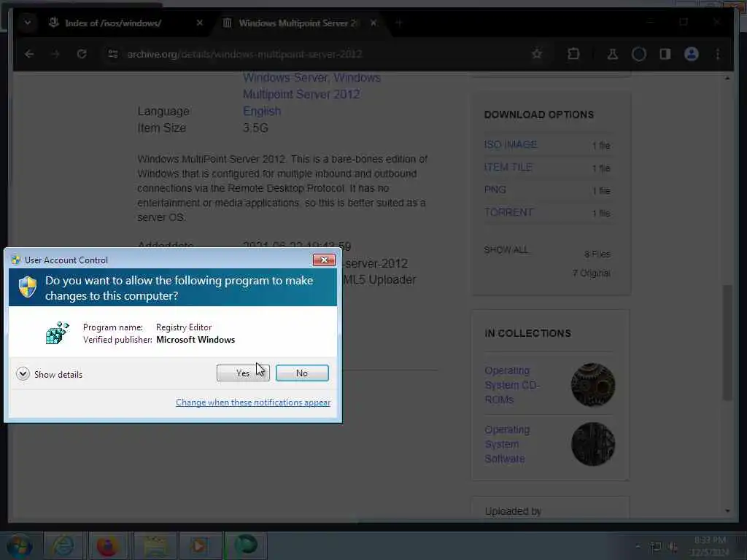
Task: Close the User Account Control dialog
Action: pyautogui.click(x=324, y=260)
